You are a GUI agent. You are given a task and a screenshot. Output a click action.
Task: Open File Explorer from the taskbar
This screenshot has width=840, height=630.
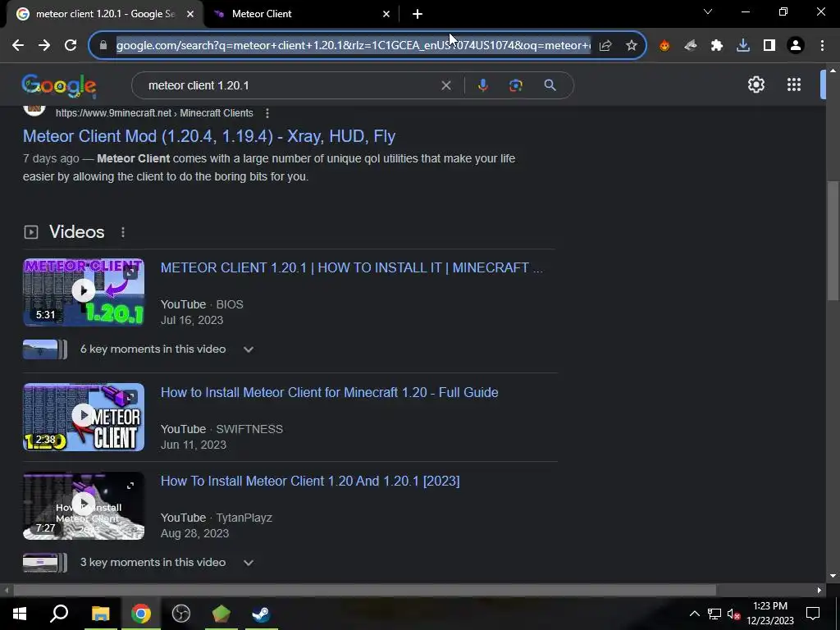coord(100,614)
